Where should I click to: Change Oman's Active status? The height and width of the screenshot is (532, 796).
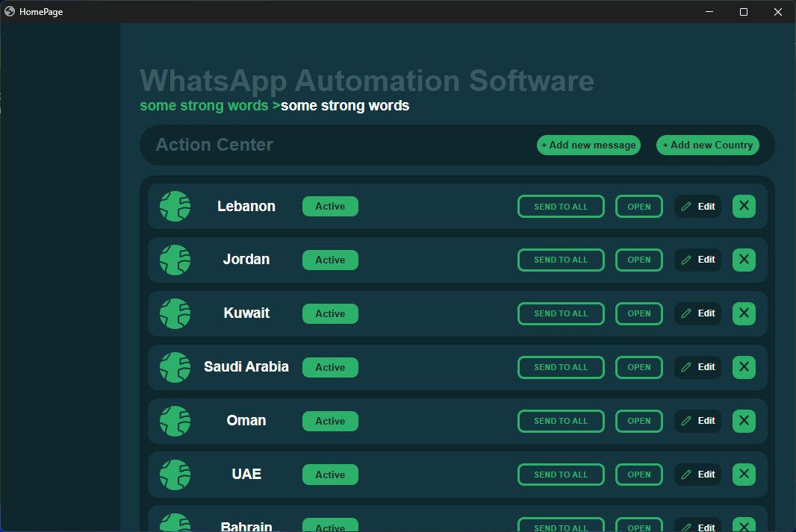click(331, 422)
